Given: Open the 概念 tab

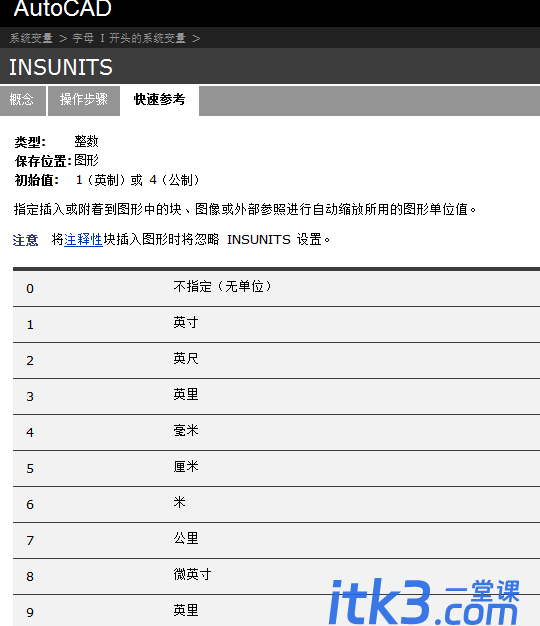Looking at the screenshot, I should click(23, 100).
